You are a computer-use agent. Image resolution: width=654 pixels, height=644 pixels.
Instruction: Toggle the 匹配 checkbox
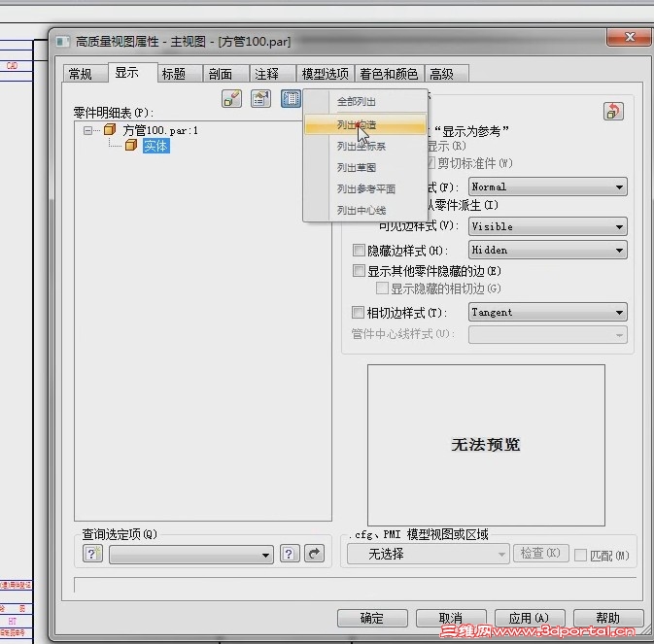pos(580,556)
